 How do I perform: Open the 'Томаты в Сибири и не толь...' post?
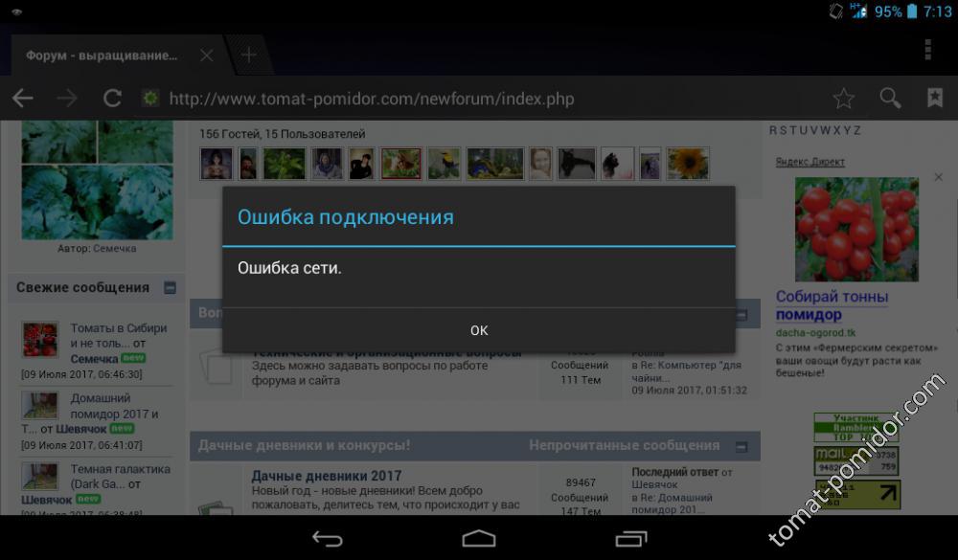coord(119,336)
